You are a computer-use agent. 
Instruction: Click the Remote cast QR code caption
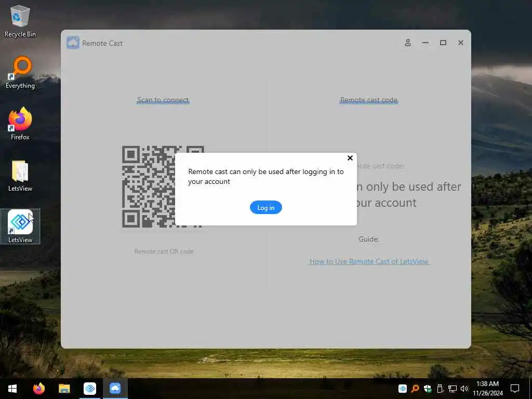164,251
